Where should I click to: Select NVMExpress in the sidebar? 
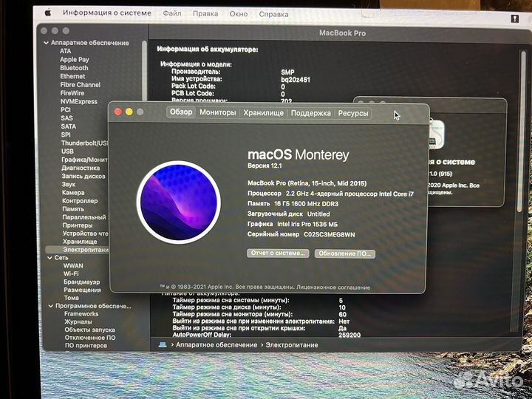[x=79, y=101]
